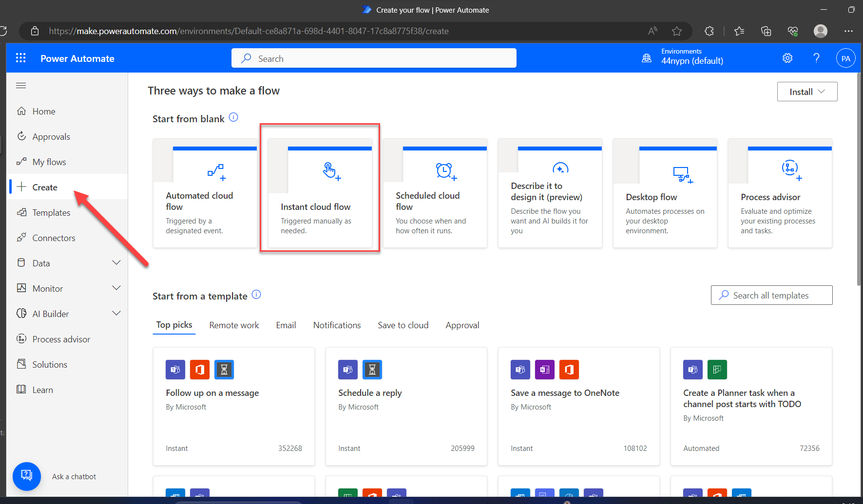
Task: Open the Power Automate settings gear
Action: pyautogui.click(x=787, y=57)
